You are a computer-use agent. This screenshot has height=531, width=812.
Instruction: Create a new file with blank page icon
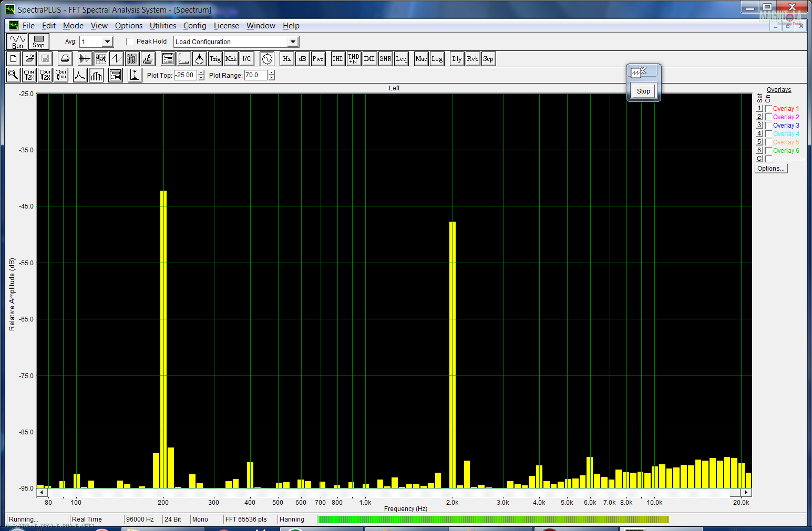pyautogui.click(x=14, y=59)
